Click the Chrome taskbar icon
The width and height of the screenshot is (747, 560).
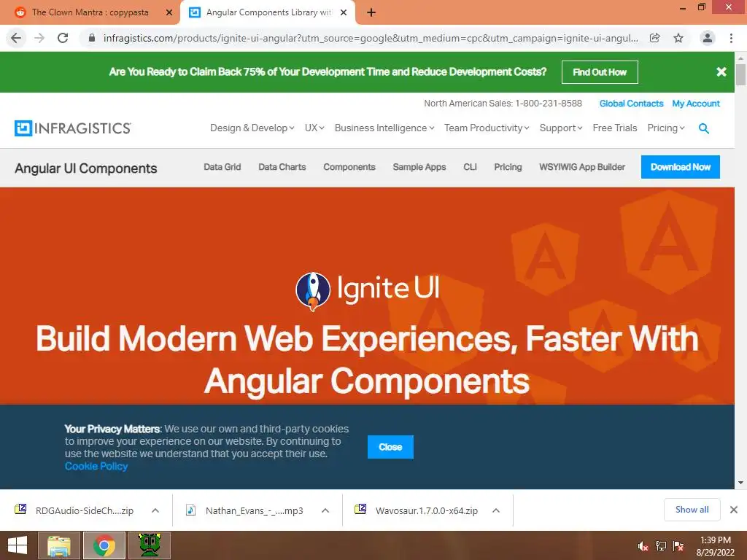(x=104, y=545)
